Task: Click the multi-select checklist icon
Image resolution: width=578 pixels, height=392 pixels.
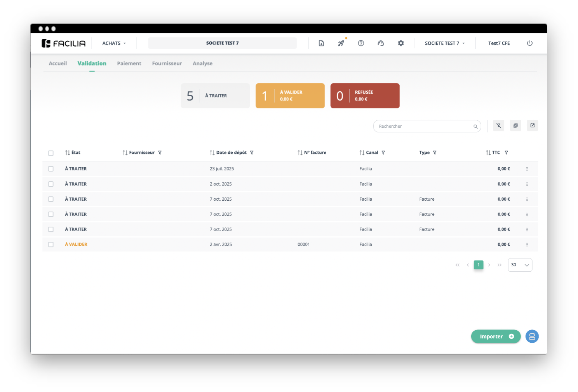Action: pos(515,125)
